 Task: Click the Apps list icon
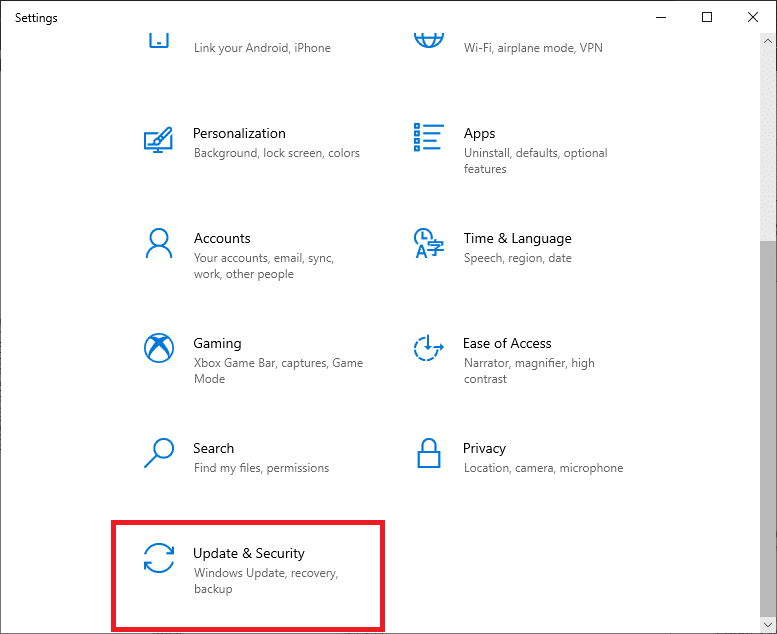[x=428, y=140]
